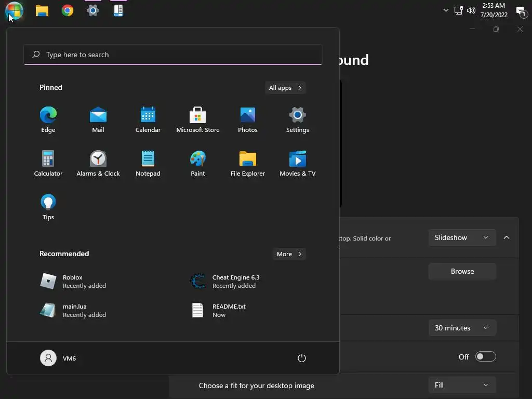
Task: Launch the Calculator app
Action: point(48,163)
